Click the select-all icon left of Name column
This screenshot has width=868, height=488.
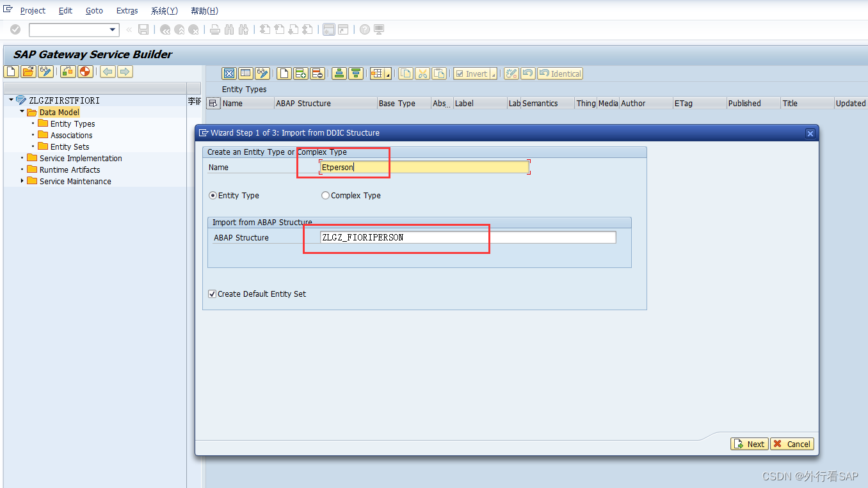213,103
